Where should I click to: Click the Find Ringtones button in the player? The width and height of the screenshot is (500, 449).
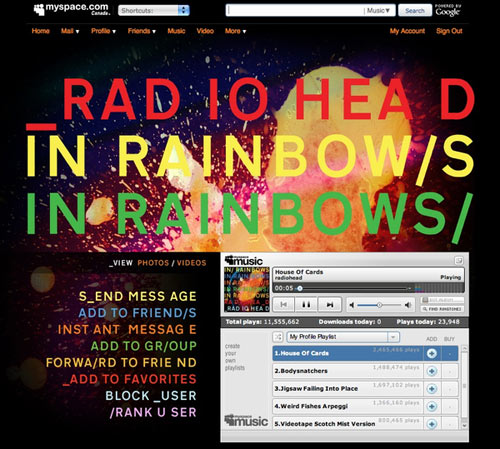point(442,309)
